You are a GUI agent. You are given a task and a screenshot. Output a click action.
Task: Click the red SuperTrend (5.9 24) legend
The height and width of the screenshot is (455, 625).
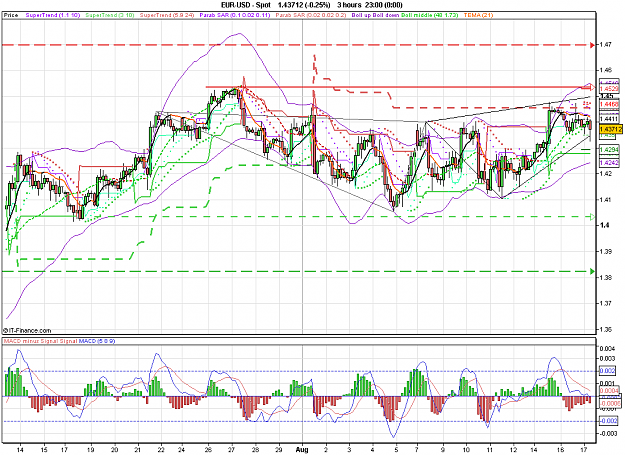coord(167,15)
